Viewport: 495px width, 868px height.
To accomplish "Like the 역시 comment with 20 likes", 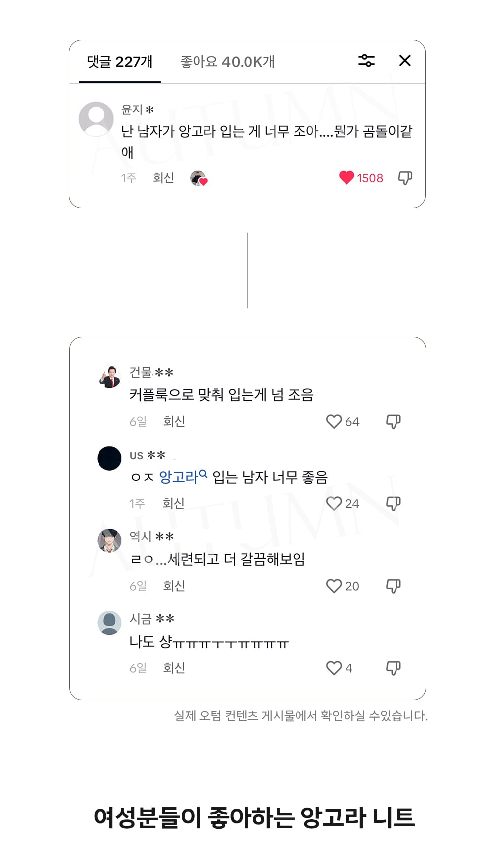I will tap(334, 586).
